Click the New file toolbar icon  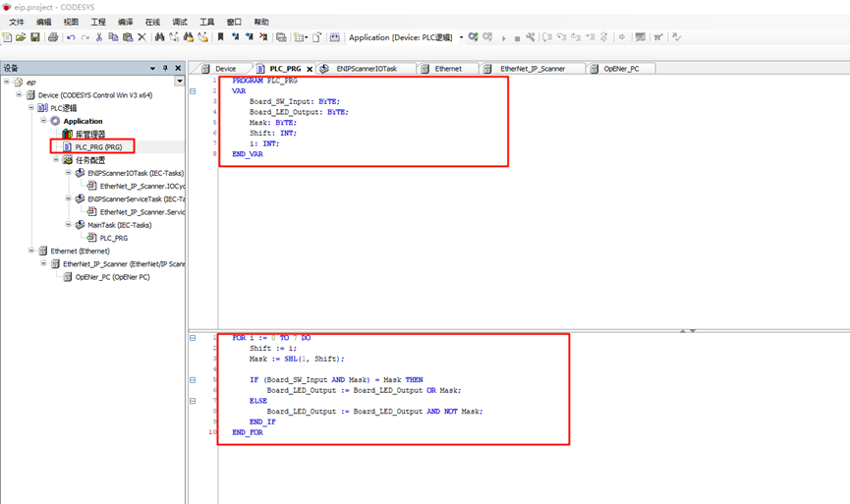7,37
